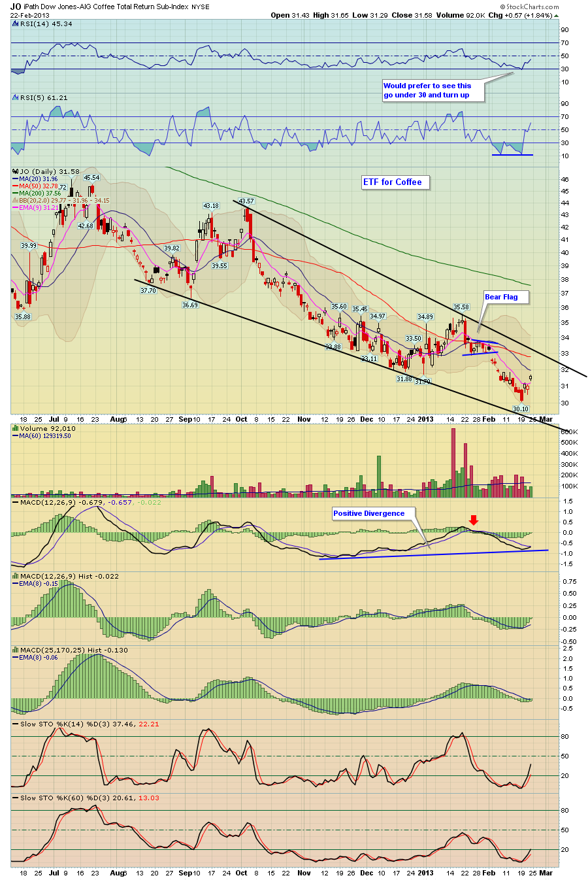The image size is (588, 880).
Task: Click the MA(200) 37.56 legend entry
Action: (40, 194)
